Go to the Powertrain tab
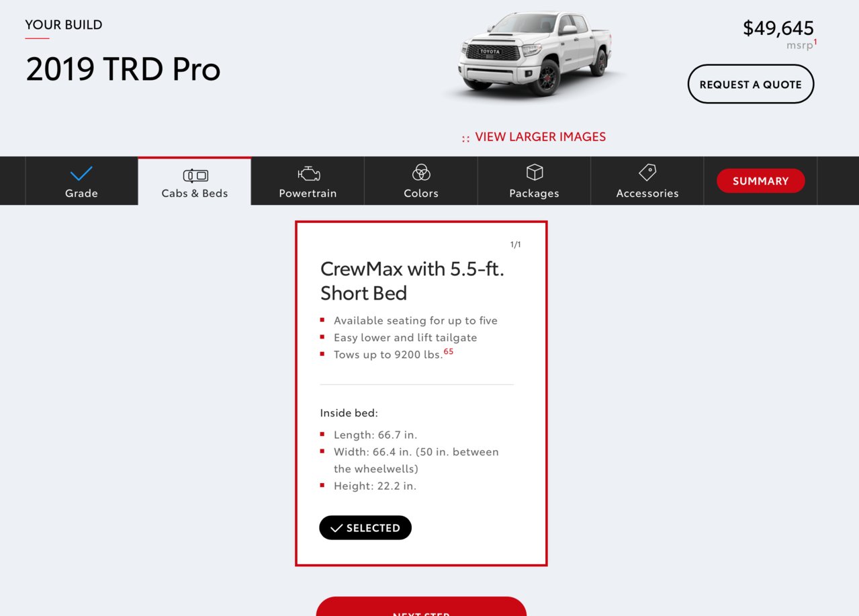The width and height of the screenshot is (859, 616). coord(308,181)
